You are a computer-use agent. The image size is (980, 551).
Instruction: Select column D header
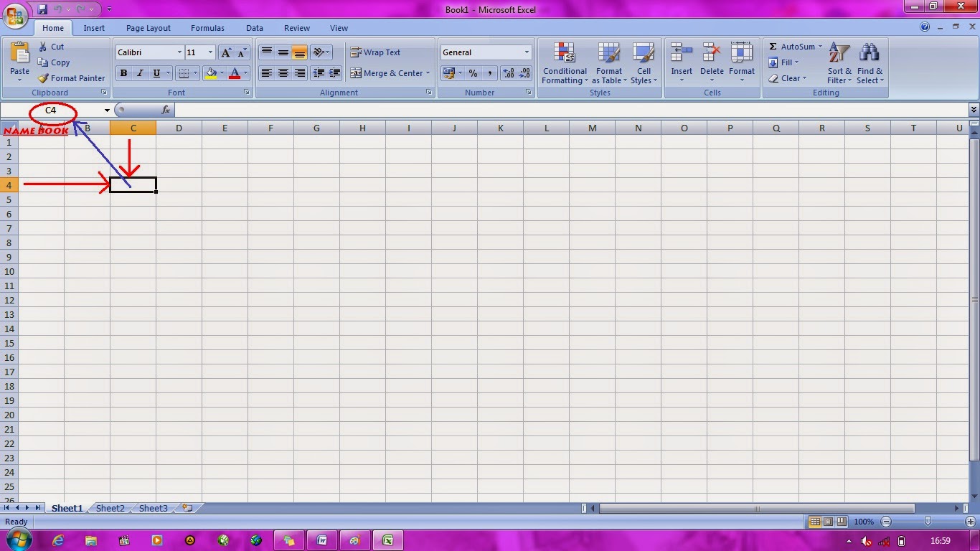(179, 128)
